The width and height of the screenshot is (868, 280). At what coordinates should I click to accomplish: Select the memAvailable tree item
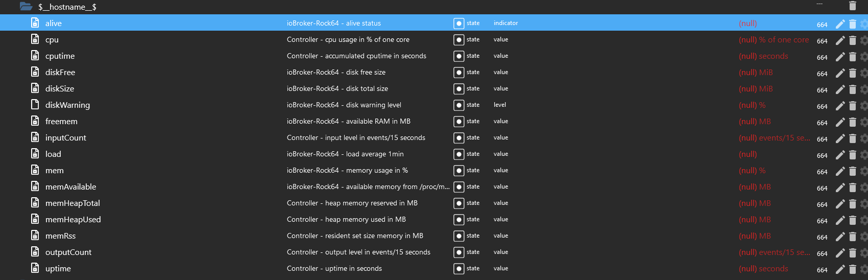click(x=70, y=186)
